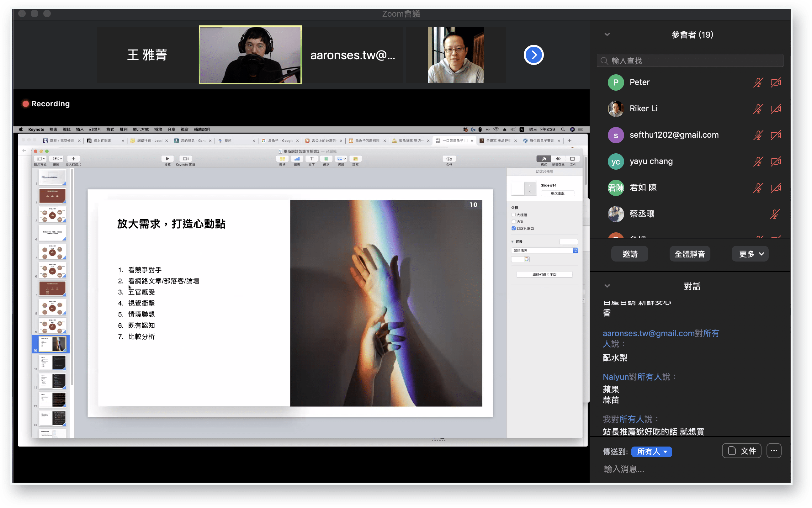Click the 王 雅菁 participant video tile
Screen dimensions: 812x508
[x=147, y=55]
